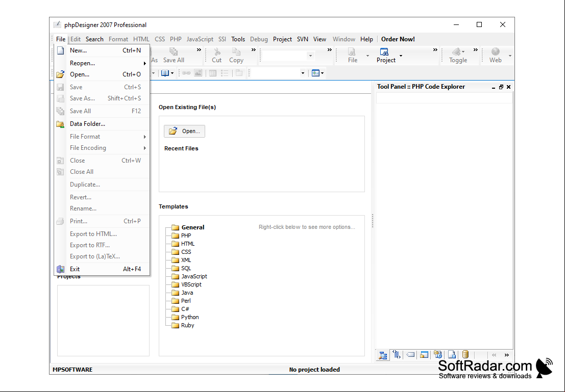The image size is (565, 392).
Task: Open the dropdown arrow next to toolbar Project
Action: [x=401, y=56]
